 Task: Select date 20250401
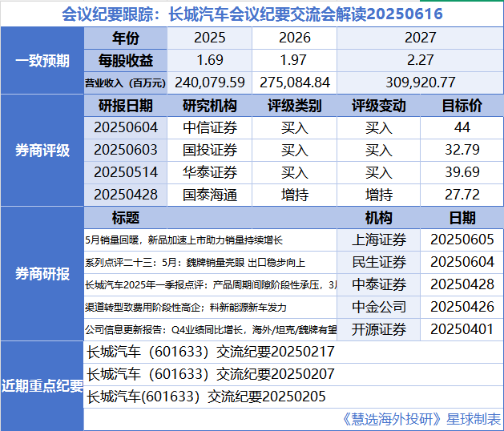coord(462,330)
